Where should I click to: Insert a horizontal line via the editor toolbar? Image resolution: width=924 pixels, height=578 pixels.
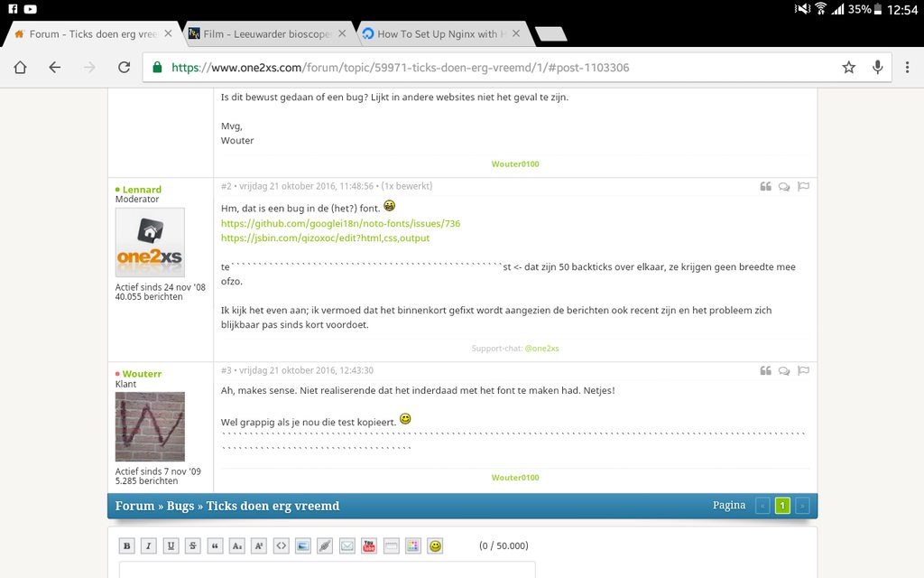click(x=392, y=546)
